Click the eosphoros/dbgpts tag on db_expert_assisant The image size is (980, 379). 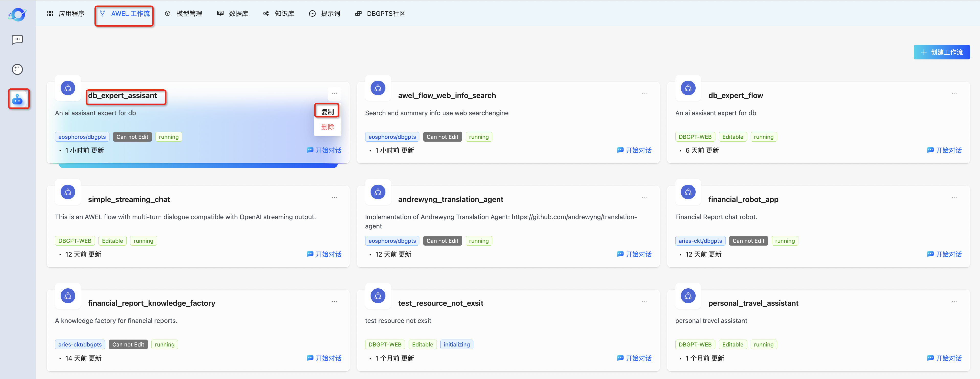point(82,137)
